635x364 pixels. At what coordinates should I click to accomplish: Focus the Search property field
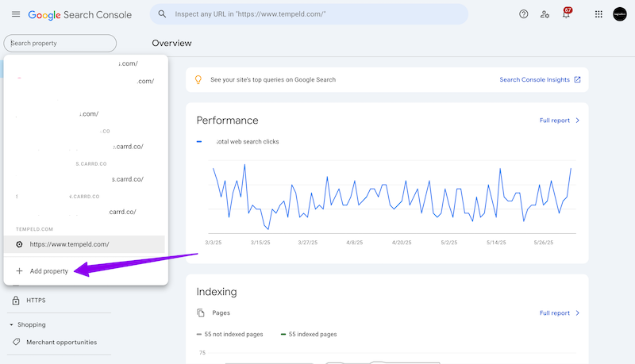point(60,44)
